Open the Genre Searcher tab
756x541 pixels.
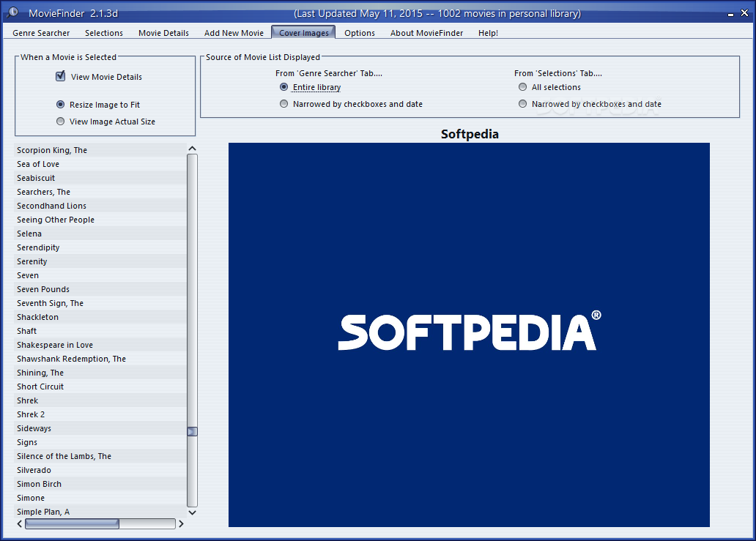point(41,33)
